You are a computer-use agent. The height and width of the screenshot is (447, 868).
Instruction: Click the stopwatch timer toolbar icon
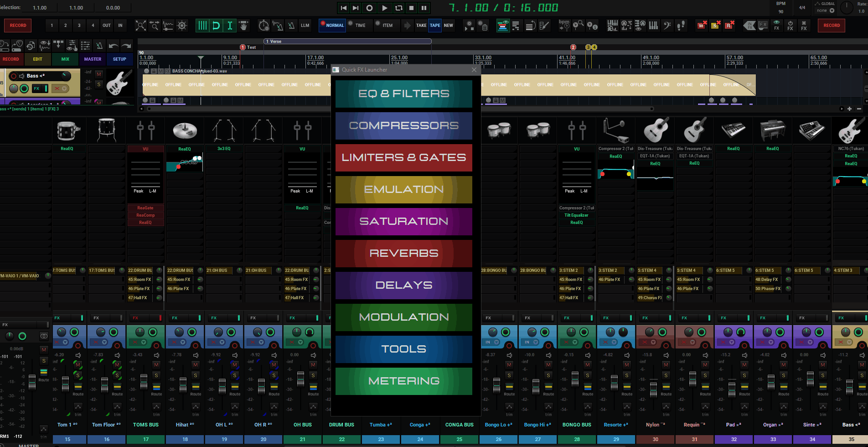tap(263, 26)
